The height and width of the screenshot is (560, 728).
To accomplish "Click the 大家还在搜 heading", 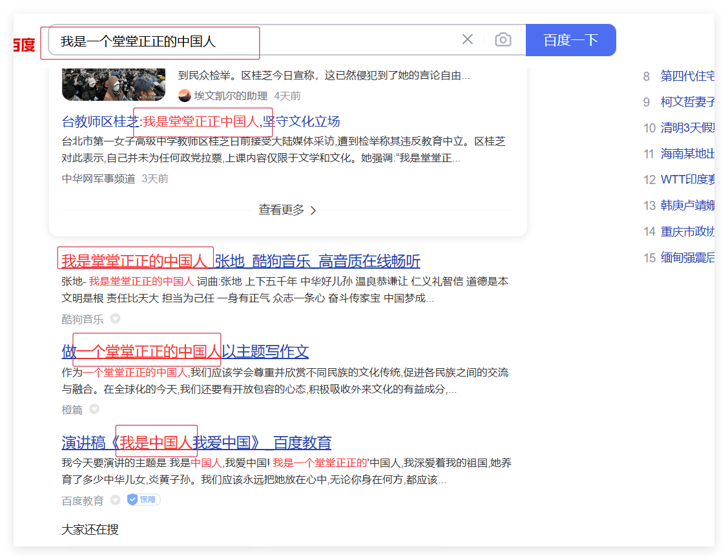I will tap(90, 530).
